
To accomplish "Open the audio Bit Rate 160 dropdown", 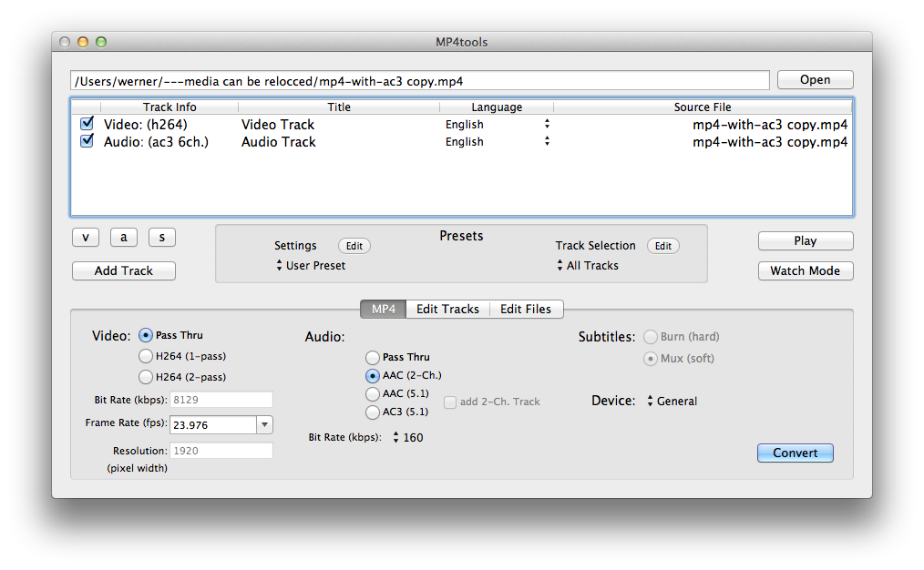I will click(408, 437).
